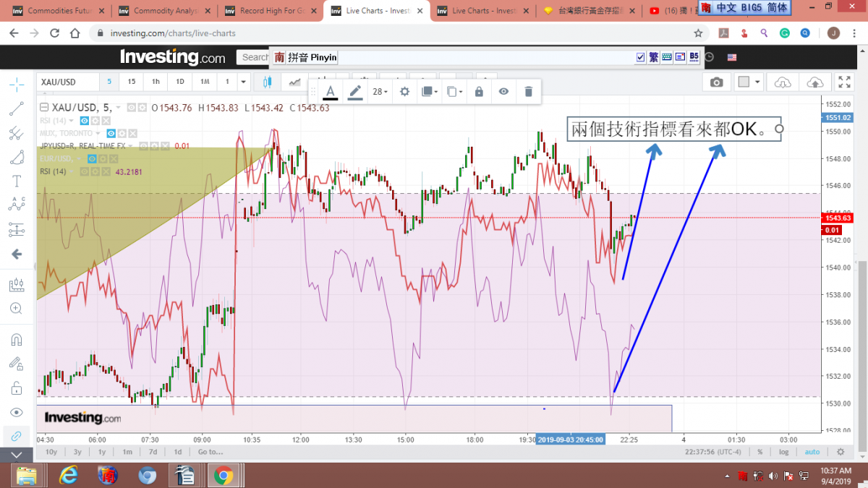Click the magnet mode icon in left sidebar
This screenshot has height=488, width=868.
16,339
